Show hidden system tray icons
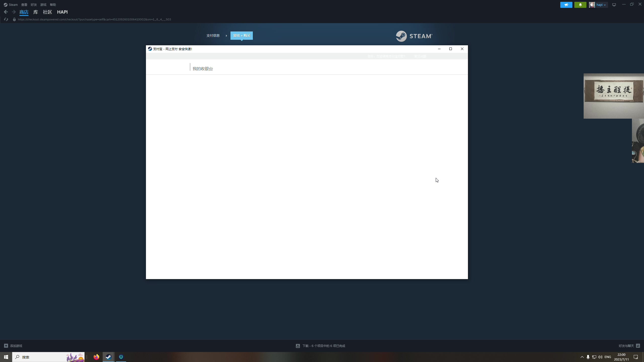644x362 pixels. point(582,357)
